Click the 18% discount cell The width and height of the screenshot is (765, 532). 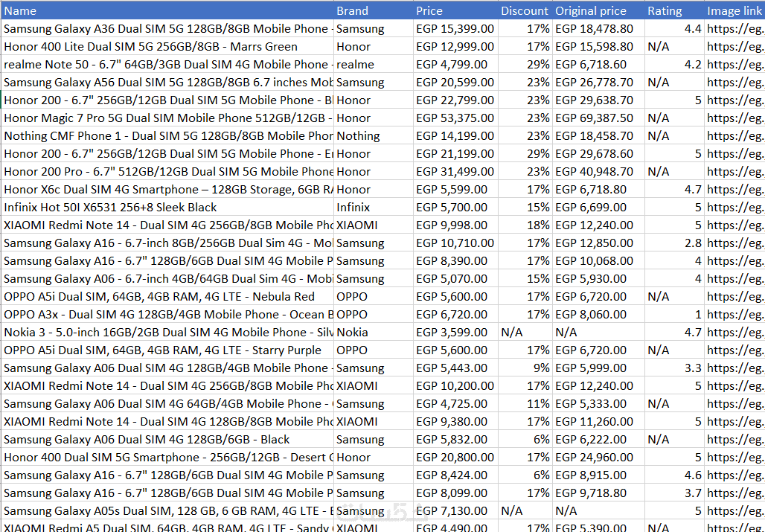point(525,225)
